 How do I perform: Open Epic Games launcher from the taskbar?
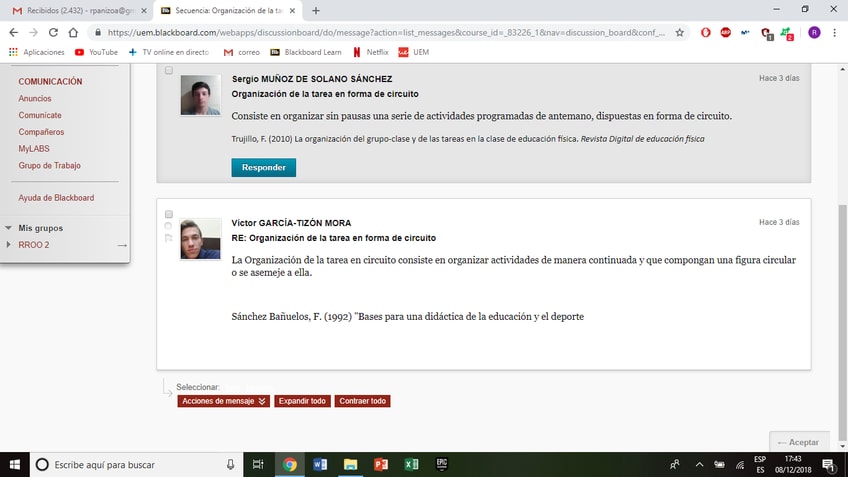pyautogui.click(x=442, y=465)
